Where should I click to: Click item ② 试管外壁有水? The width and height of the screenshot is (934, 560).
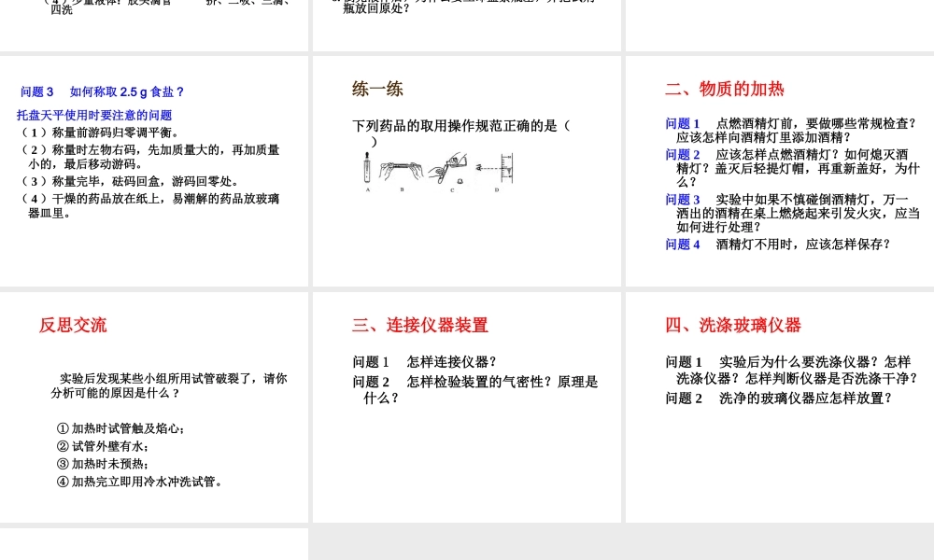coord(103,446)
